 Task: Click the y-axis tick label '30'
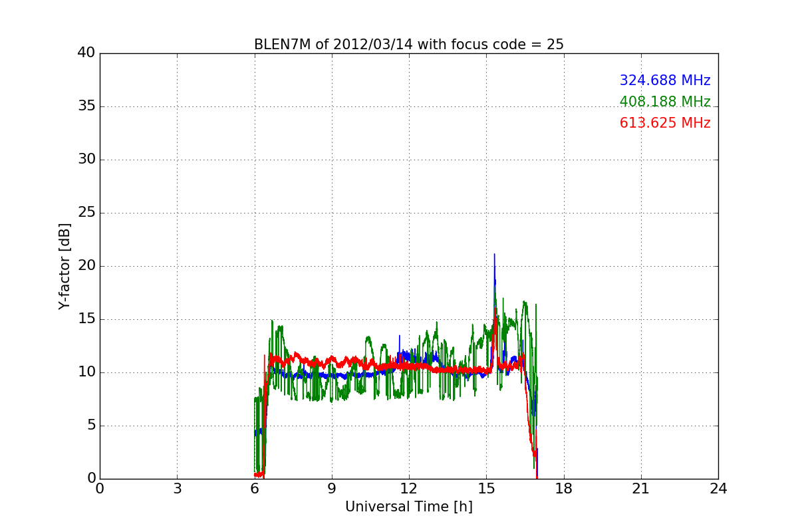(86, 160)
